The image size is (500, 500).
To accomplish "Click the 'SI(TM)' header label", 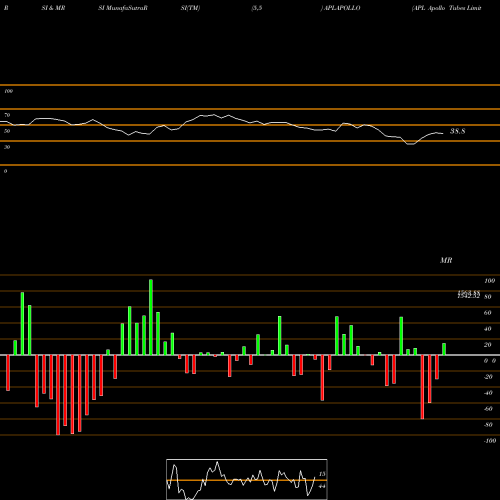I will (x=190, y=8).
